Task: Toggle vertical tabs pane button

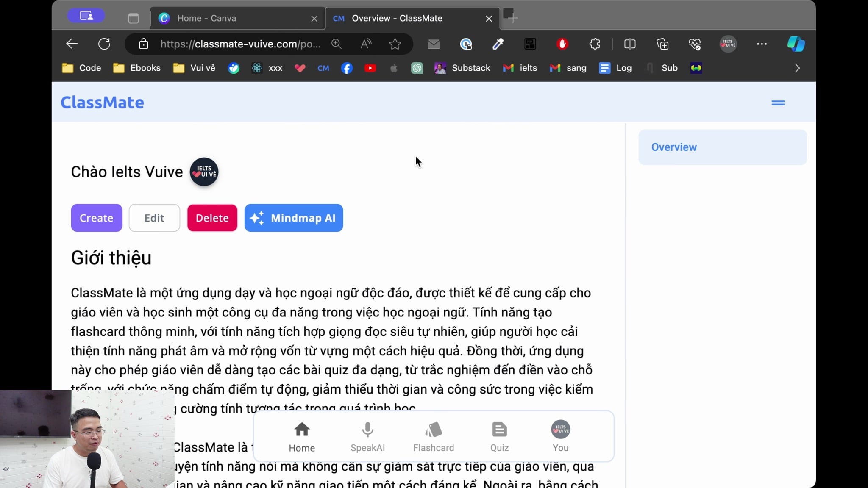Action: click(134, 18)
